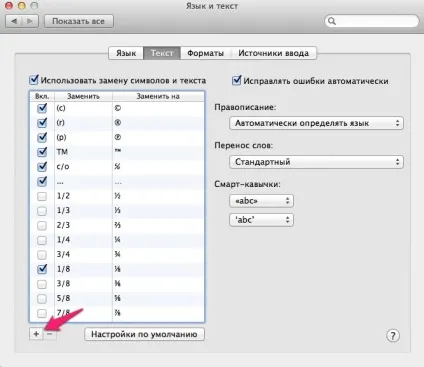Uncheck the 1/8 substitution checkbox

pyautogui.click(x=42, y=269)
